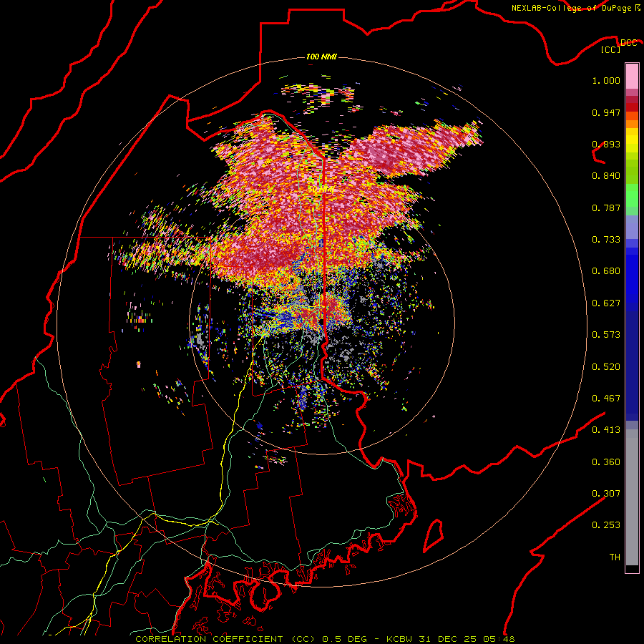Pick the lavender swatch beside 0.733
The width and height of the screenshot is (644, 644).
(x=632, y=228)
